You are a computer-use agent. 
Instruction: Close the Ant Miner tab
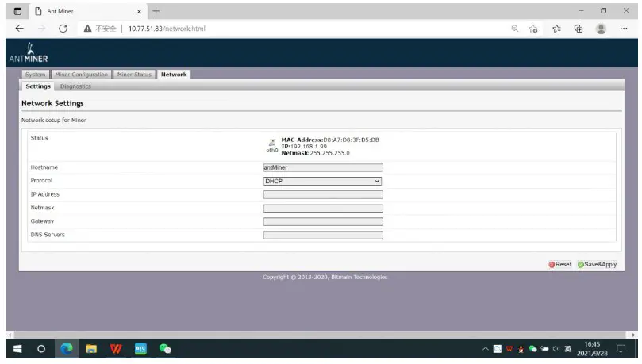point(139,11)
